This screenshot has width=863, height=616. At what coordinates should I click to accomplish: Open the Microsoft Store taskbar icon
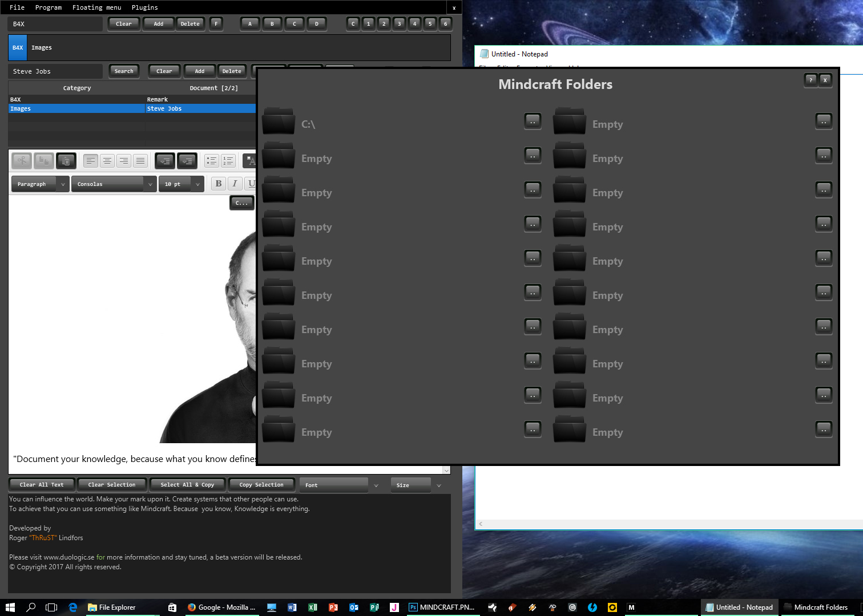coord(172,607)
